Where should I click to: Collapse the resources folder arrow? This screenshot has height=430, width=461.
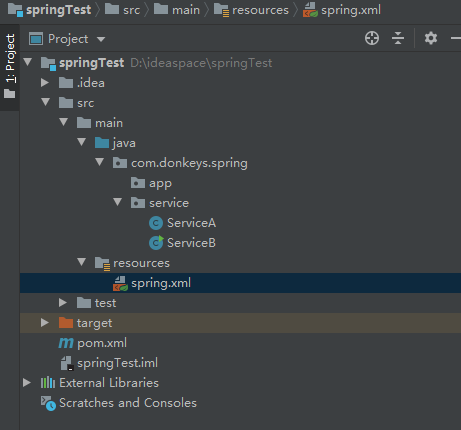82,262
